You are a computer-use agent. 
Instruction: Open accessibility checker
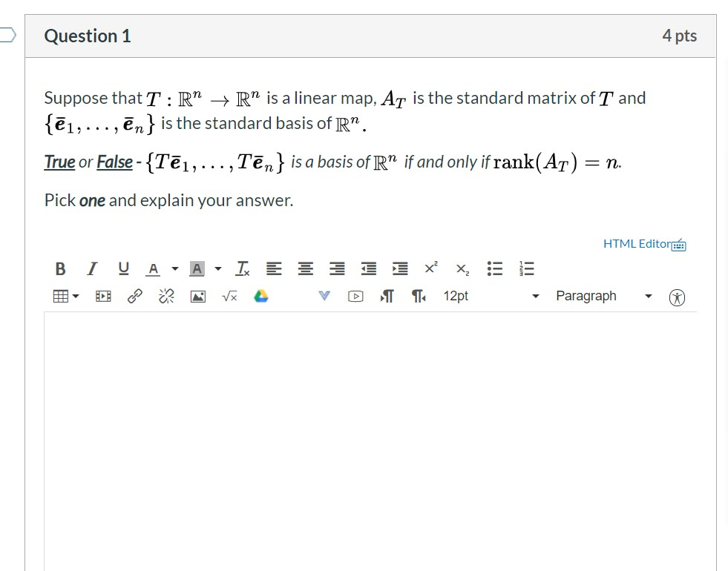[x=677, y=297]
